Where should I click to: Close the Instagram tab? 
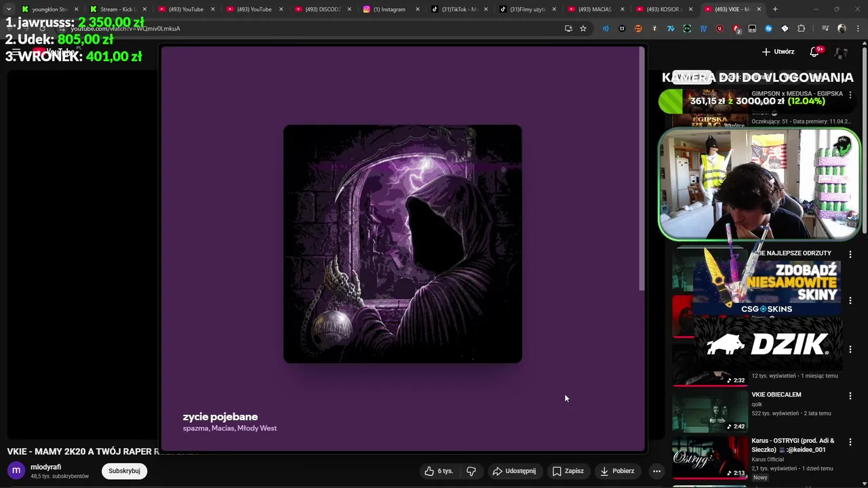point(417,9)
